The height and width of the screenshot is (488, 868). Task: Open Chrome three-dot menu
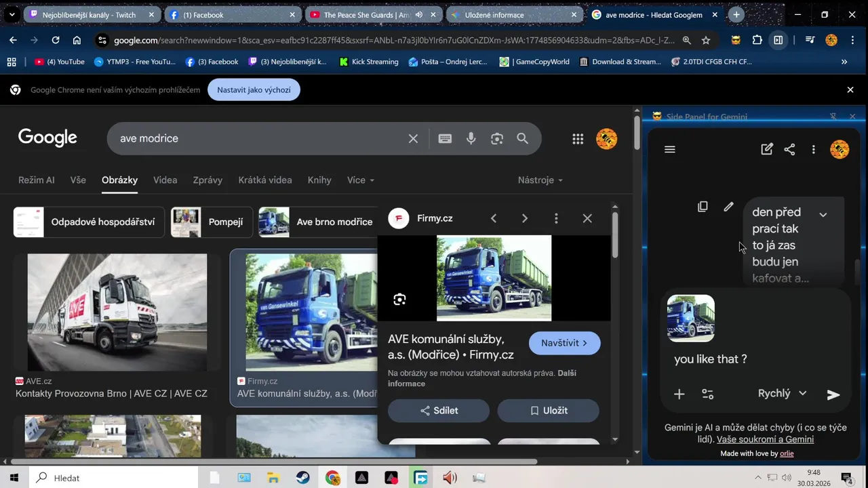[x=852, y=40]
